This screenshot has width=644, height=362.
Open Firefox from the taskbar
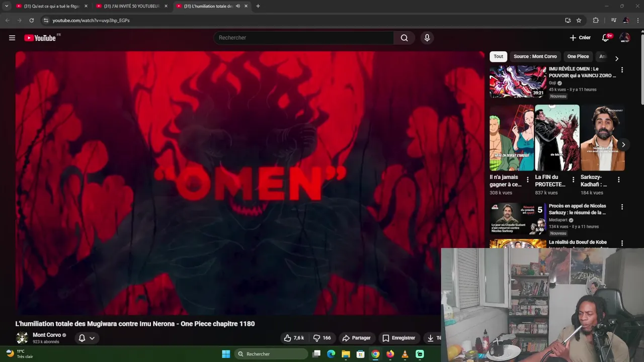coord(390,354)
